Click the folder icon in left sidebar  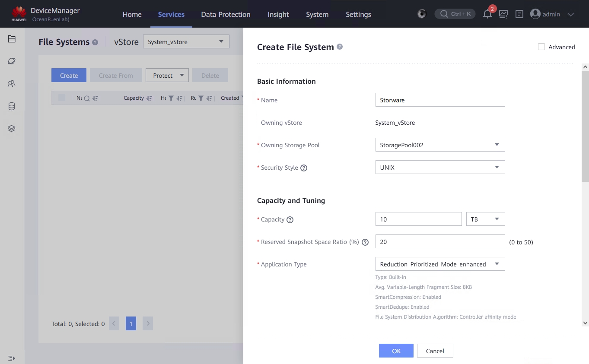pos(12,39)
